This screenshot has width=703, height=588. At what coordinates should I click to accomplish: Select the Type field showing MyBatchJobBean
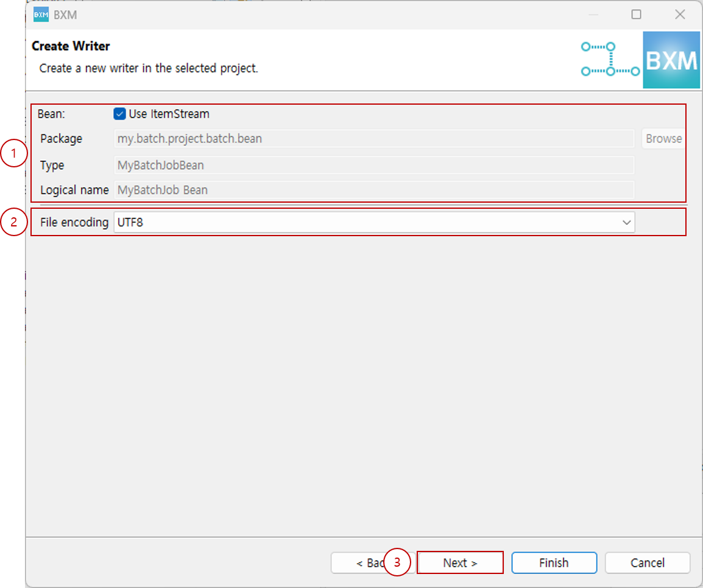click(x=375, y=165)
